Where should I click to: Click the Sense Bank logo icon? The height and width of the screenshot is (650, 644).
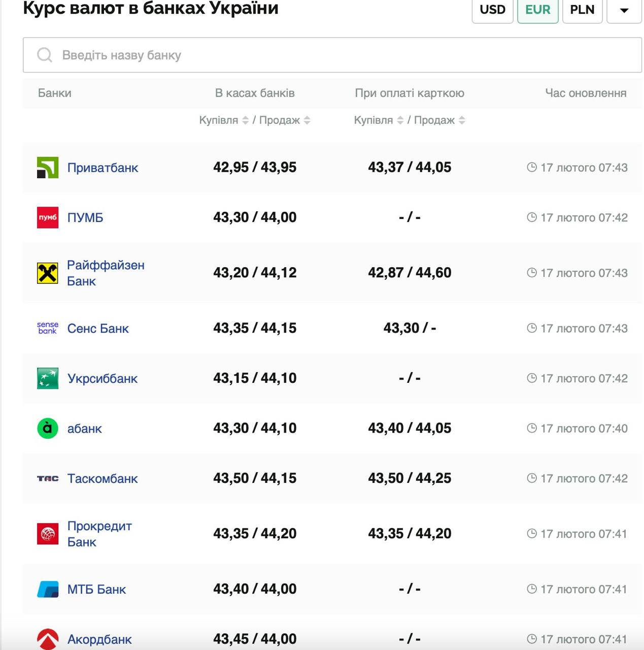(x=48, y=328)
